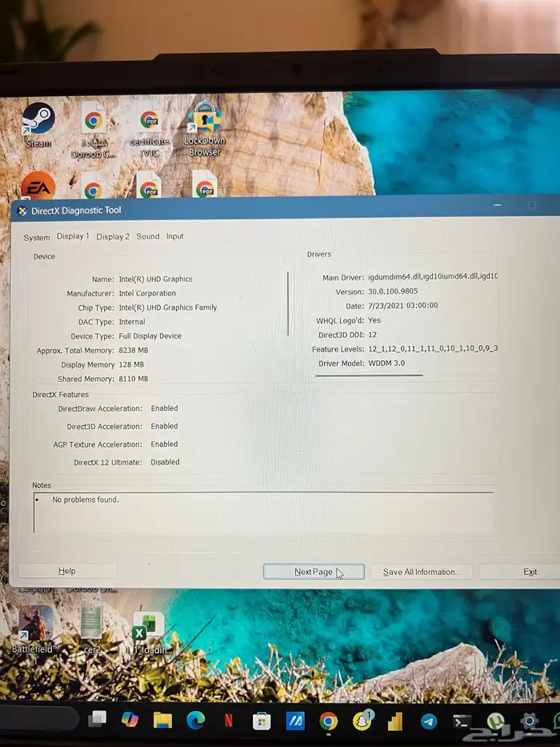
Task: Minimize the DirectX Diagnostic Tool window
Action: pyautogui.click(x=497, y=205)
